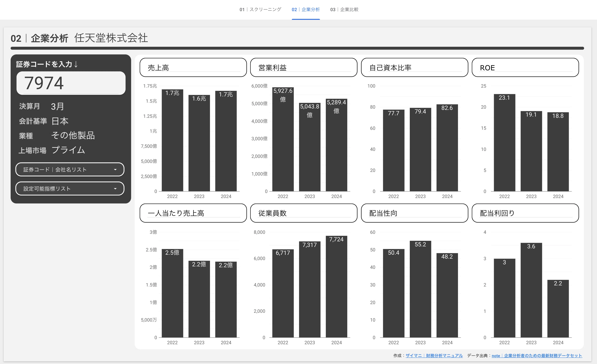Click the 5,927.6億 bar in 営業利益 chart
Image resolution: width=597 pixels, height=364 pixels.
click(x=283, y=139)
